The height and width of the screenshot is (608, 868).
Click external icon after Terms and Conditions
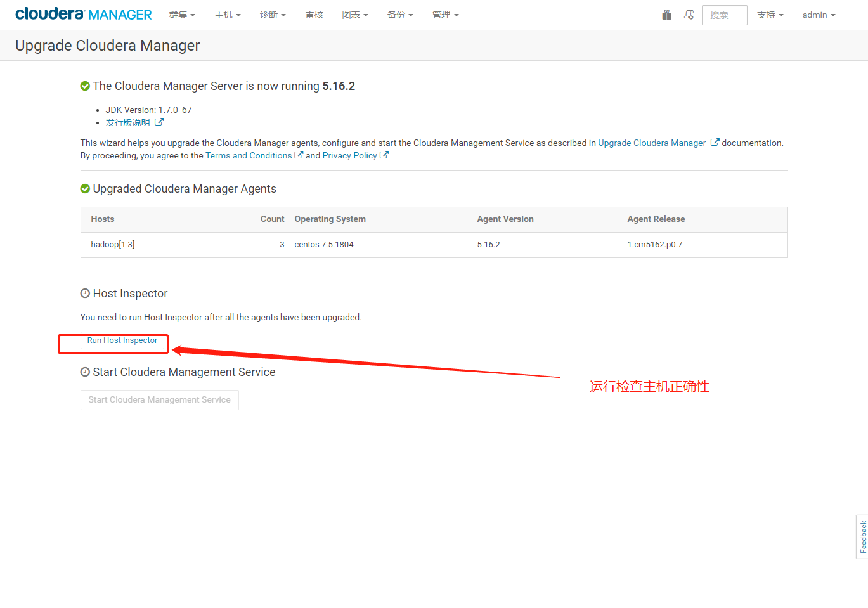(x=299, y=155)
